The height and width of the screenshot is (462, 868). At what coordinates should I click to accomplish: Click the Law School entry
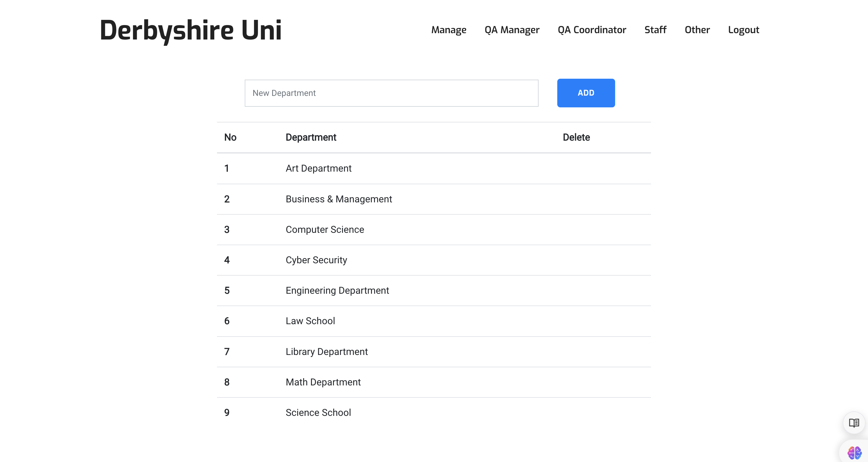click(310, 321)
